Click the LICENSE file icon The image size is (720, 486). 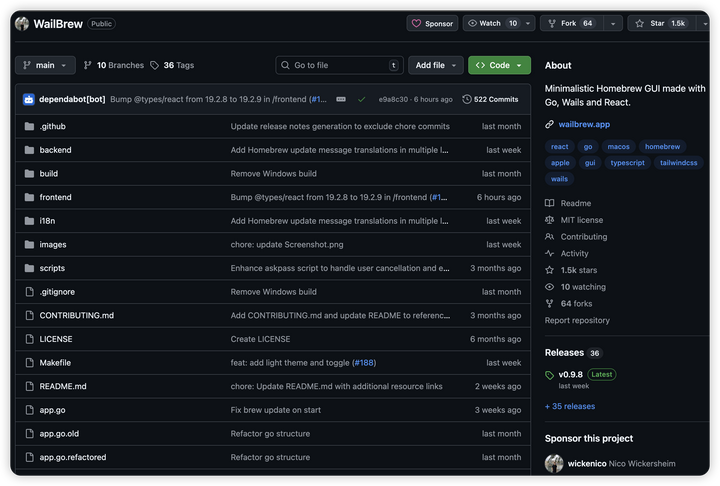point(28,339)
